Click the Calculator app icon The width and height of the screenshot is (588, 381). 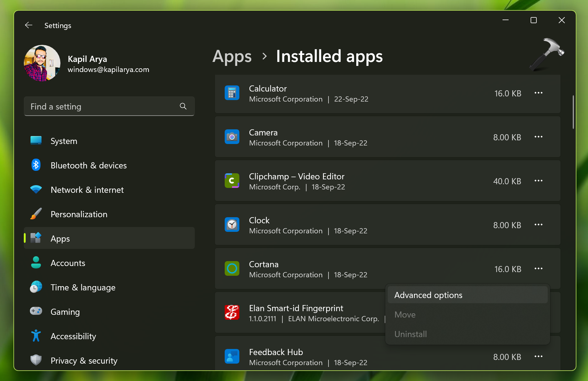(x=232, y=92)
